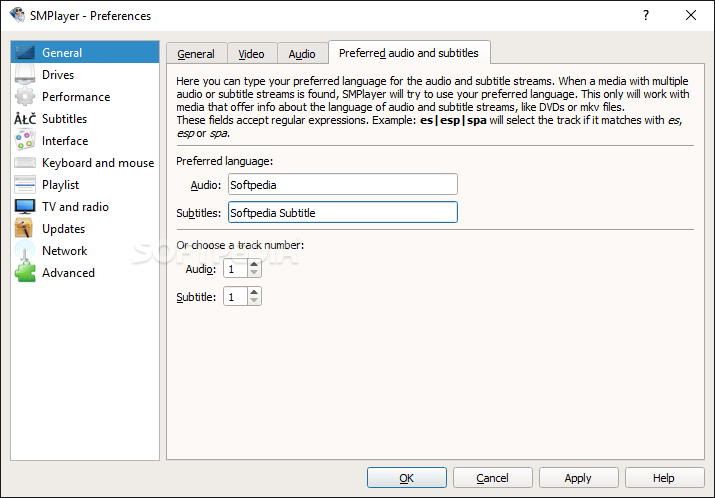Screen dimensions: 715x498
Task: Click the Audio track number field
Action: [x=236, y=269]
